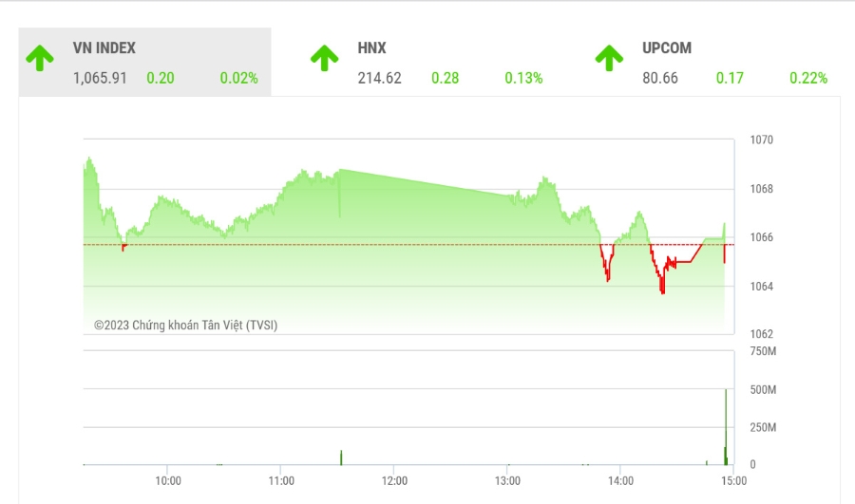The height and width of the screenshot is (504, 855).
Task: Click the VN INDEX value 1,065.91
Action: [x=100, y=78]
